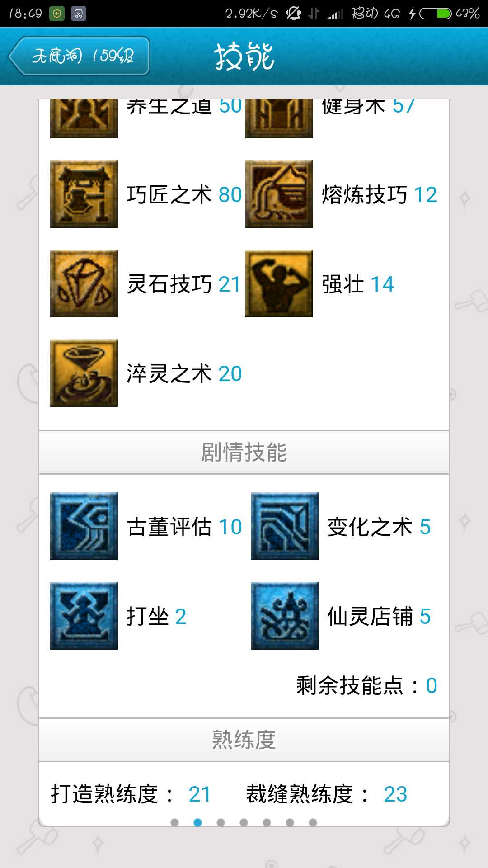Open the 强壮 muscle figure skill icon
This screenshot has height=868, width=488.
pyautogui.click(x=279, y=283)
